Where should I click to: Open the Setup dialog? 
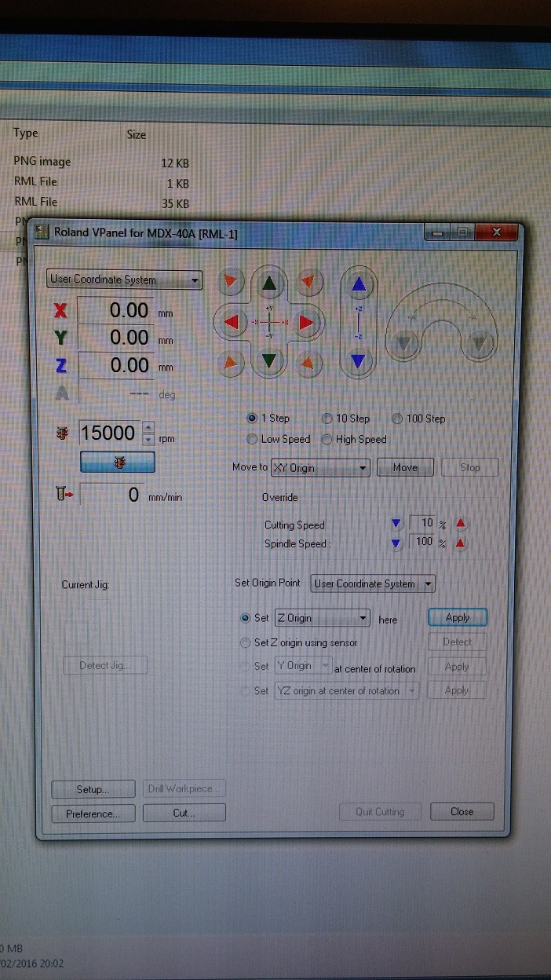(x=93, y=789)
